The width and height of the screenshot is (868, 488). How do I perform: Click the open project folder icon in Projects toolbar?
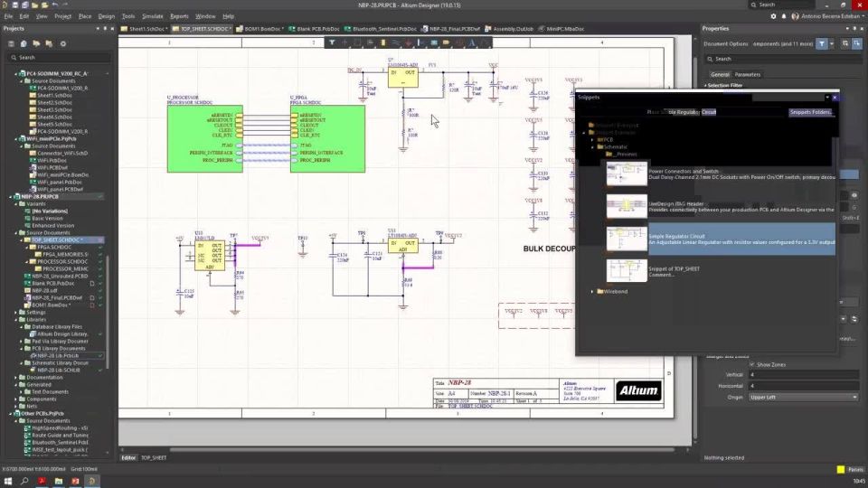[36, 43]
